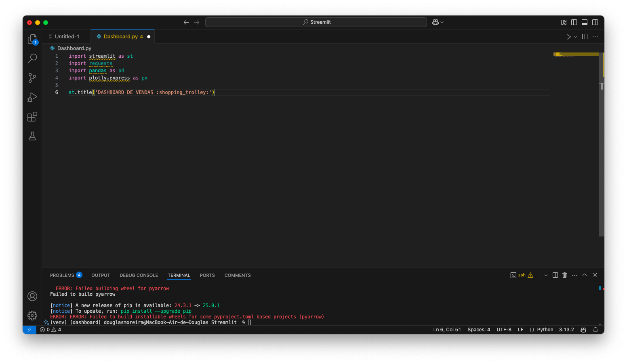627x364 pixels.
Task: Switch to the Untitled-1 tab
Action: pyautogui.click(x=66, y=36)
